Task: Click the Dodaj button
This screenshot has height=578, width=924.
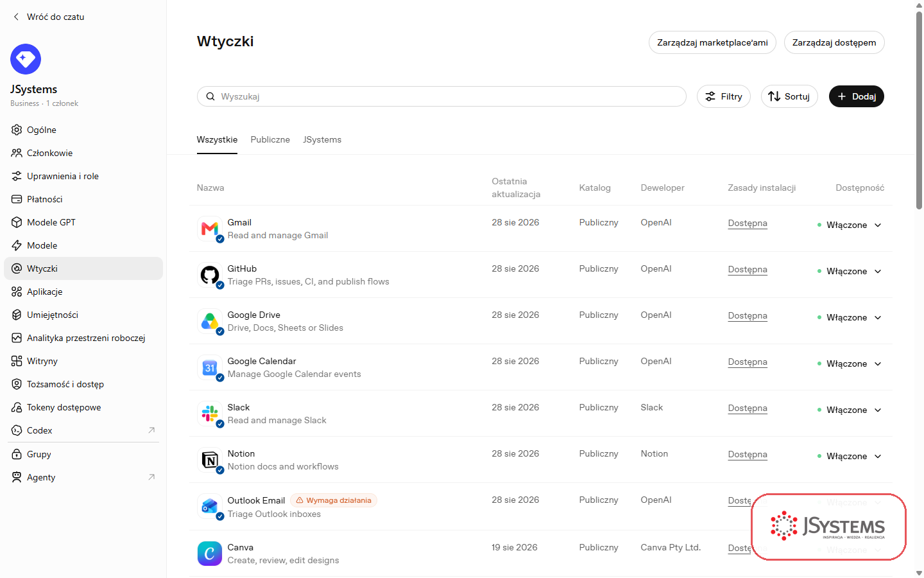Action: point(857,96)
